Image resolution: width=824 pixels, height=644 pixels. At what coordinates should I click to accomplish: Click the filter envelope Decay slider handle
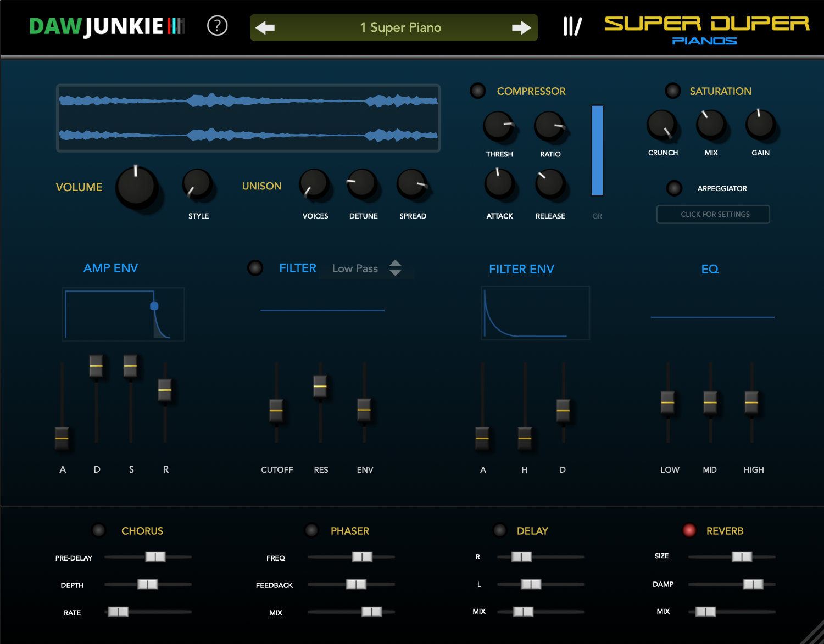click(x=563, y=411)
